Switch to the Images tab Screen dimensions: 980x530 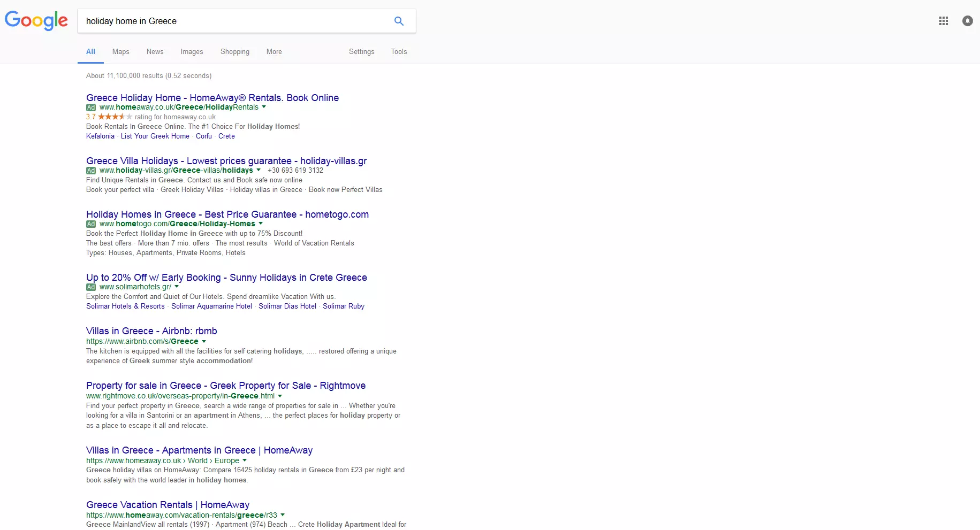click(x=192, y=51)
